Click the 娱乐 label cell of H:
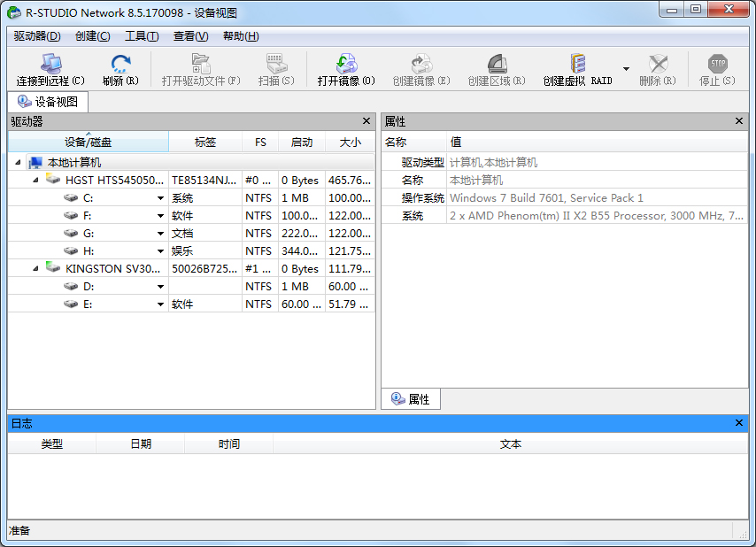This screenshot has width=756, height=547. (204, 250)
